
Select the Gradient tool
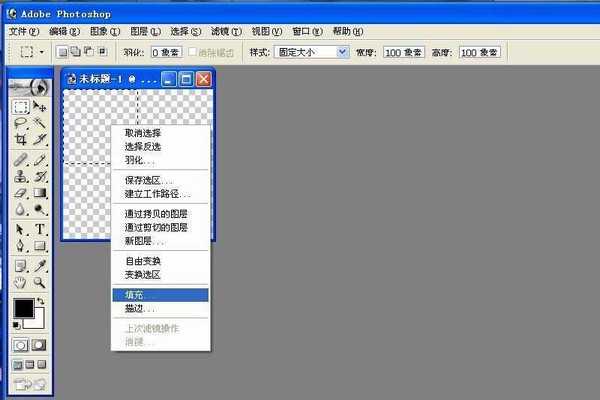(x=39, y=193)
